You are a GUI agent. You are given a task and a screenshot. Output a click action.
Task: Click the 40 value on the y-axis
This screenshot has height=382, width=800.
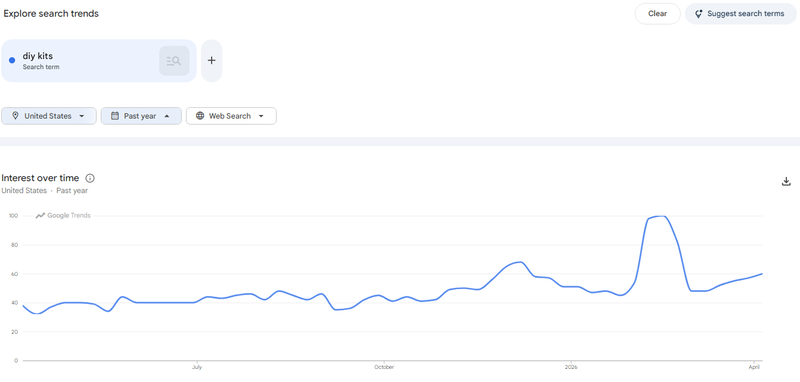click(x=15, y=302)
